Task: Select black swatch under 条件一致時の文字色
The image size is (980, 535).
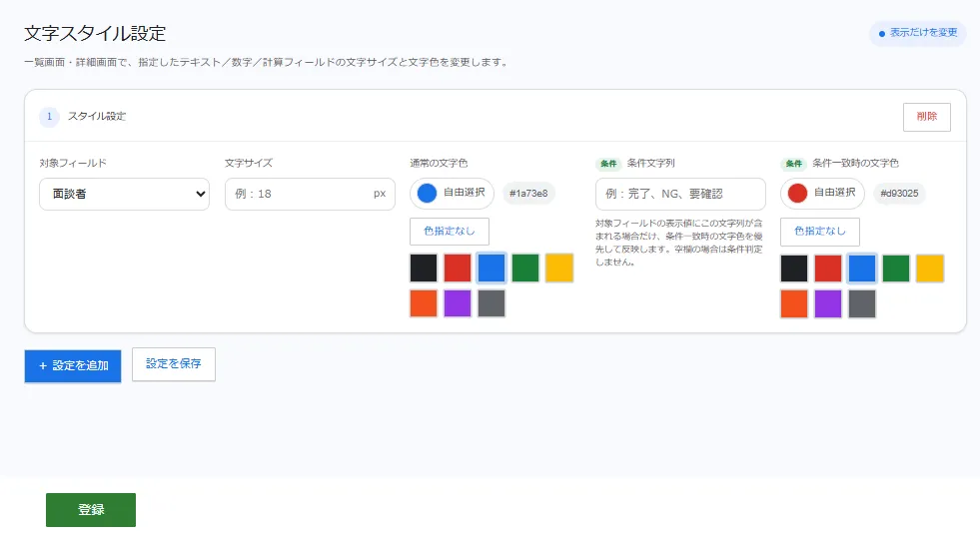Action: coord(794,269)
